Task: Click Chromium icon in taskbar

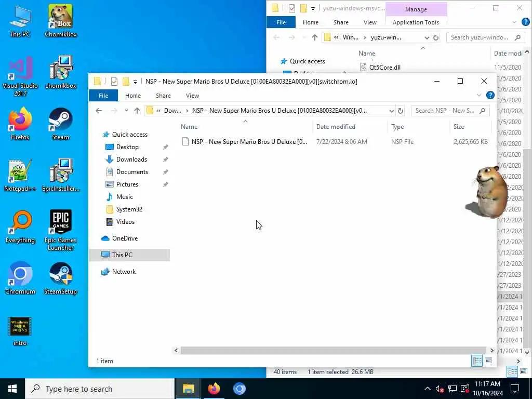Action: pos(239,389)
